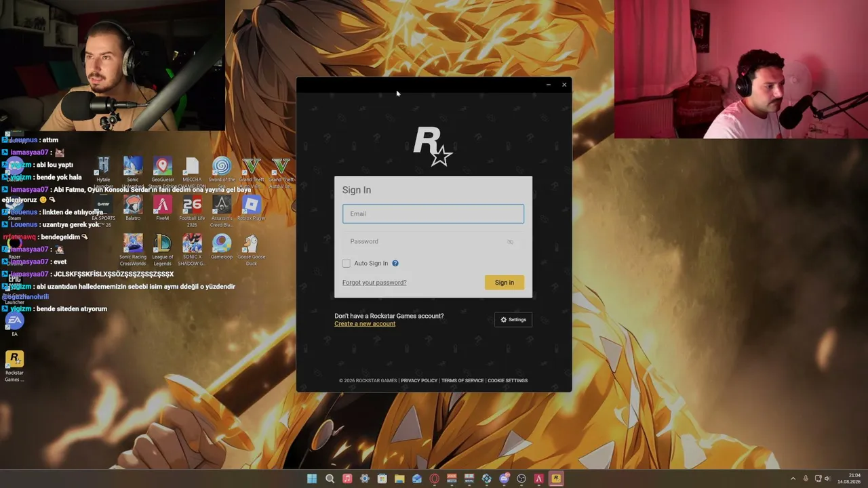The width and height of the screenshot is (868, 488).
Task: Select the Goose Goose Duck shortcut
Action: point(252,249)
